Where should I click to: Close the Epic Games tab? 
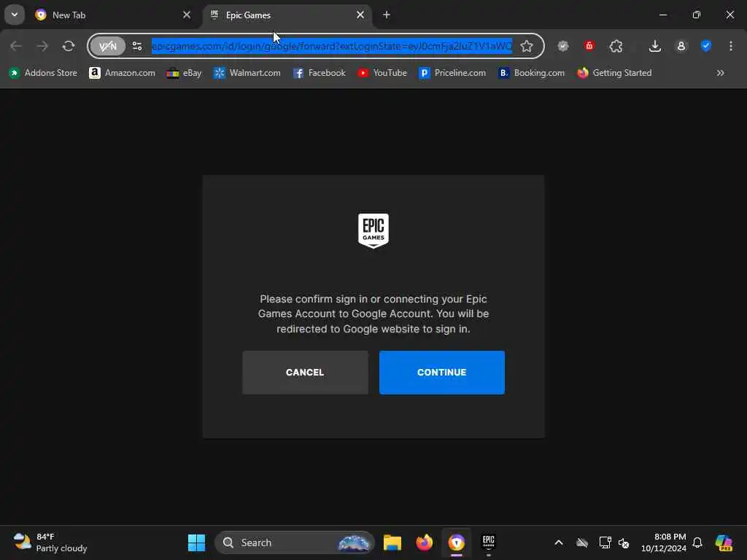point(360,15)
